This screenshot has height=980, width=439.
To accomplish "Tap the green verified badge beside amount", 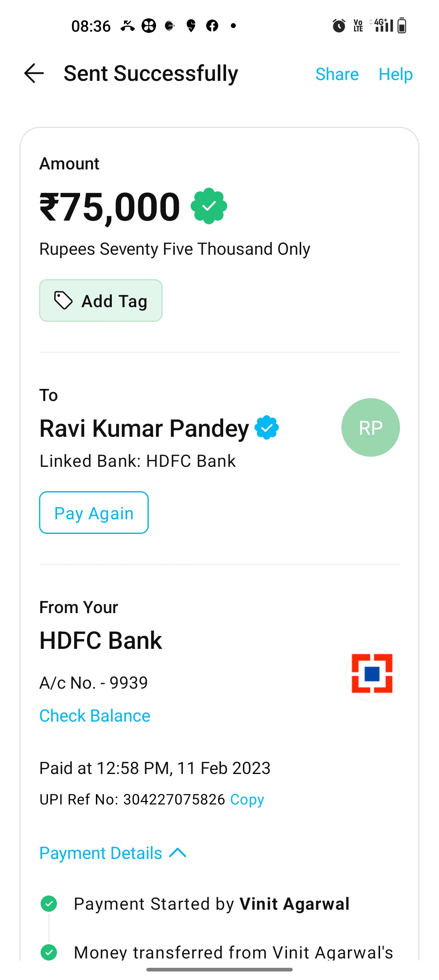I will (209, 206).
